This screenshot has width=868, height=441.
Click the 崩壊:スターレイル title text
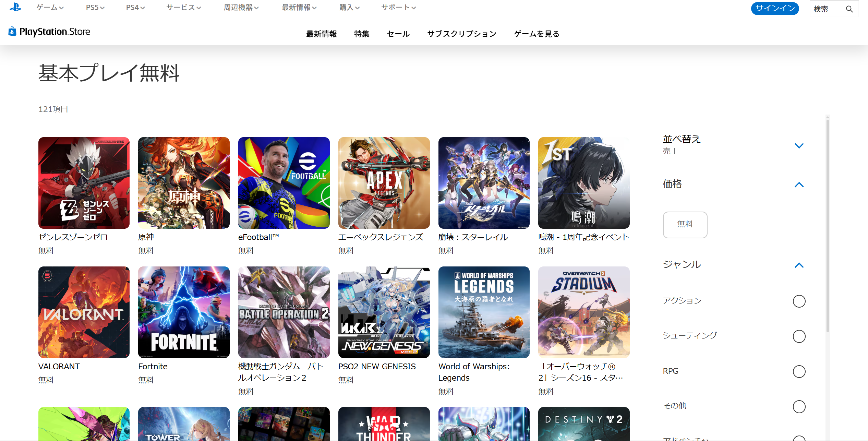[473, 237]
